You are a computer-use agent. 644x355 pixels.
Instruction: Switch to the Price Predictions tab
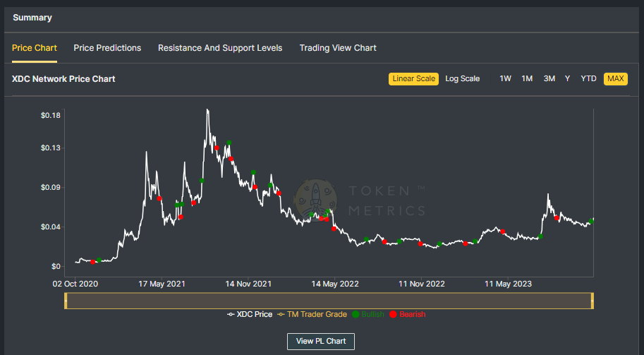coord(107,48)
